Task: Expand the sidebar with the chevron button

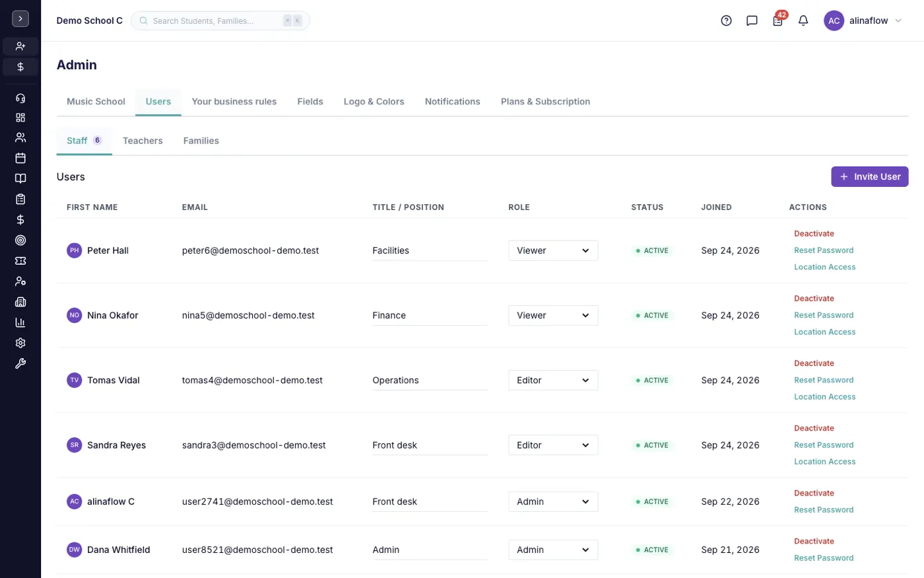Action: (20, 19)
